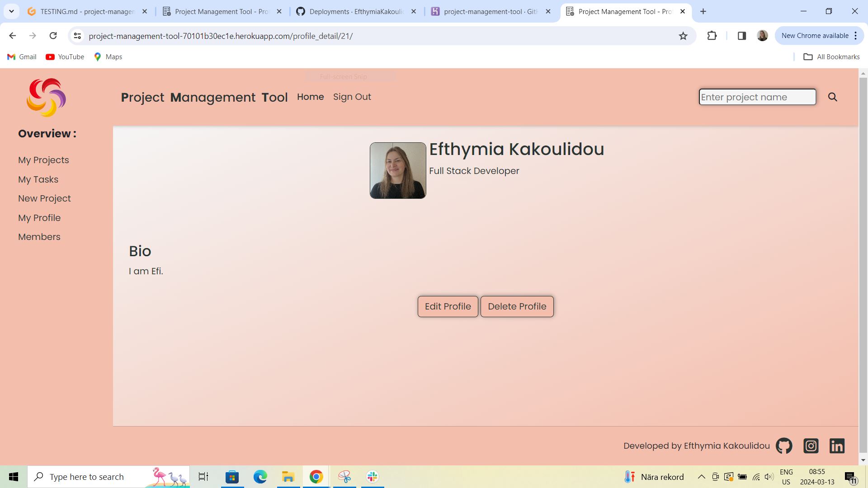Go to Home in the navigation bar
Screen dimensions: 868x488
(x=310, y=97)
